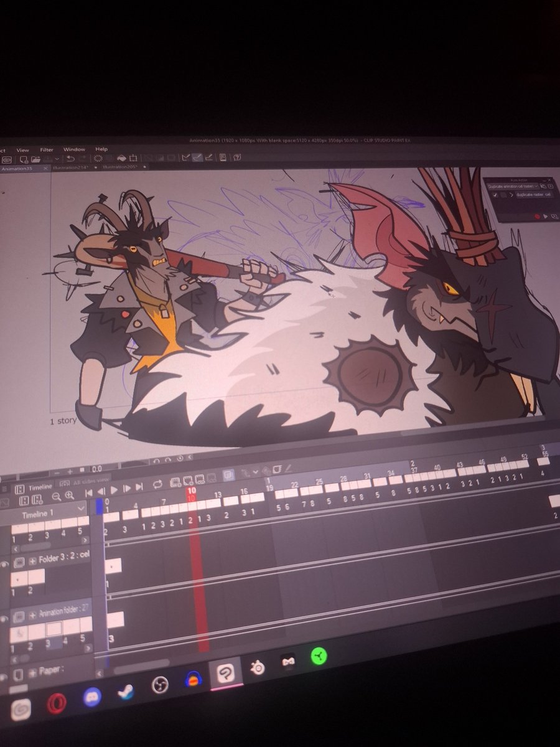Screen dimensions: 560x747
Task: Add a new animation folder in the timeline
Action: pyautogui.click(x=175, y=482)
